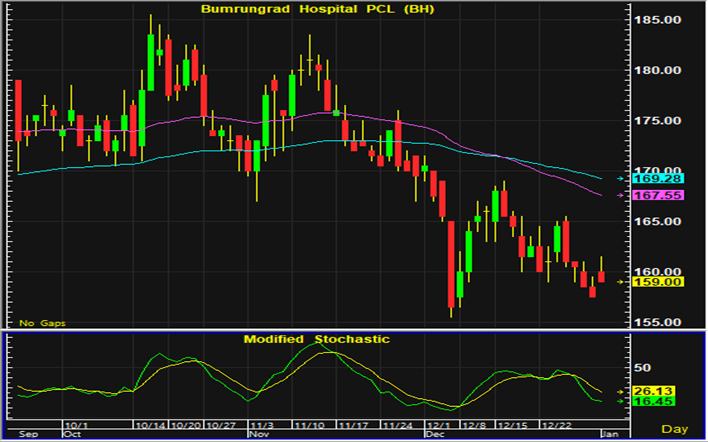Click the Bumrungrad Hospital PCL (BH) chart title

pyautogui.click(x=318, y=9)
